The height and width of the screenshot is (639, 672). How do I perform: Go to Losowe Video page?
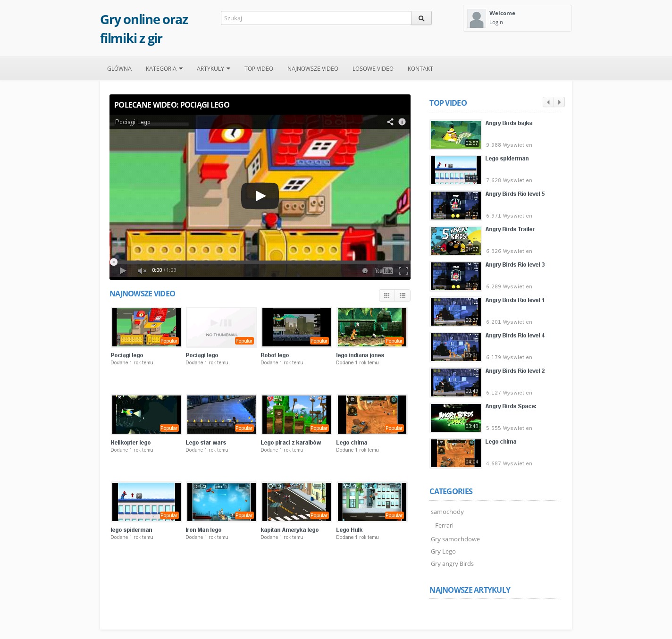click(373, 69)
